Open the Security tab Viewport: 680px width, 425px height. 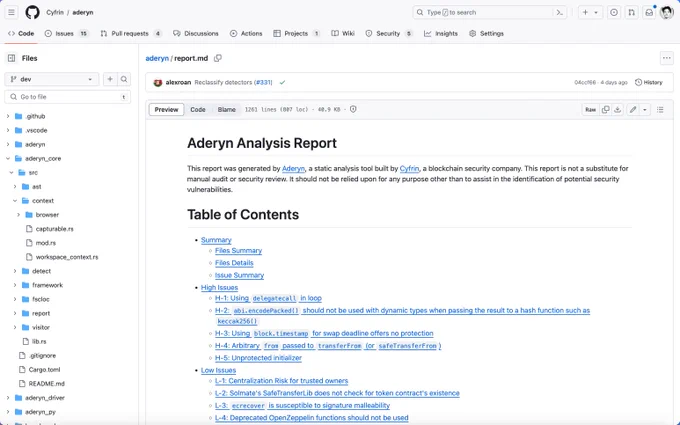[x=389, y=33]
